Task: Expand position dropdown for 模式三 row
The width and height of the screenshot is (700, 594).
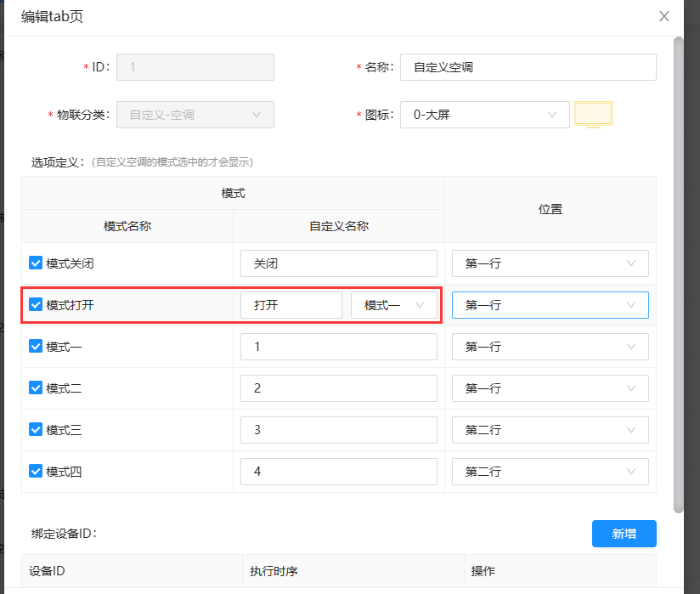Action: (x=550, y=430)
